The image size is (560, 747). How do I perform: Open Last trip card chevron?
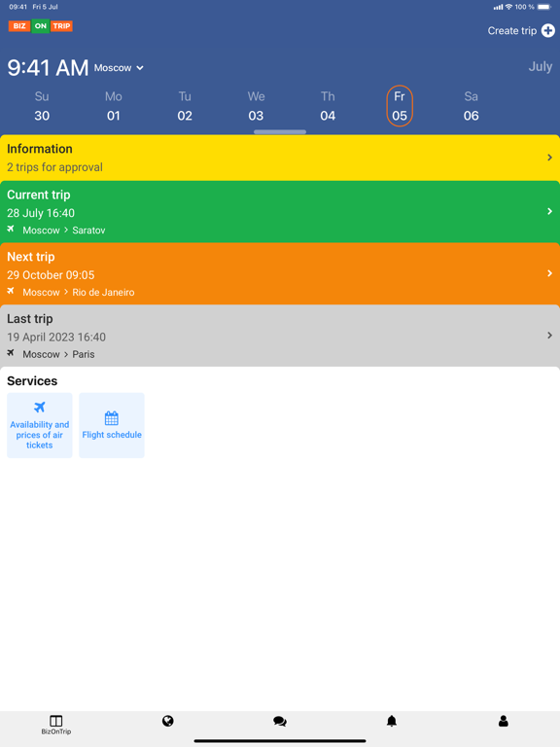(549, 336)
